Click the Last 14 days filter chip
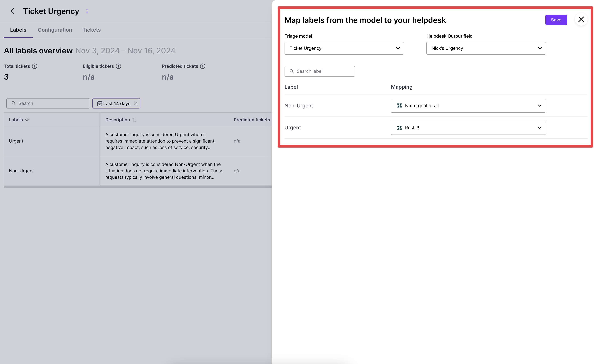Screen dimensions: 598x364 (116, 103)
